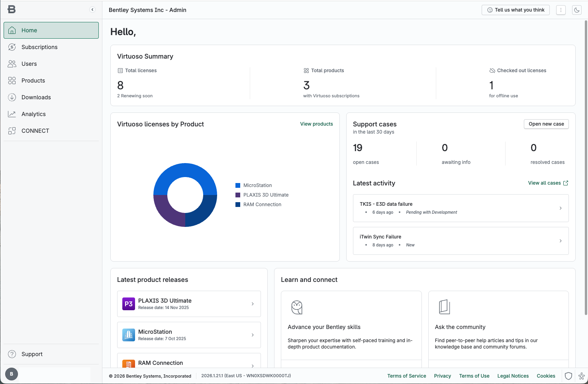This screenshot has width=588, height=384.
Task: Toggle dark mode with the moon icon
Action: (x=577, y=10)
